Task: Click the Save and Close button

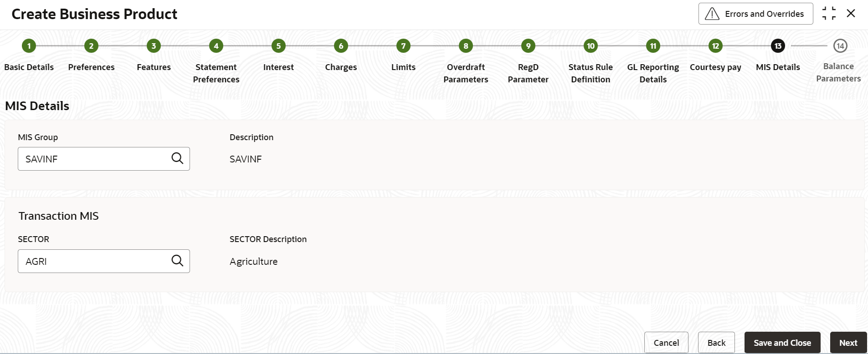Action: point(782,343)
